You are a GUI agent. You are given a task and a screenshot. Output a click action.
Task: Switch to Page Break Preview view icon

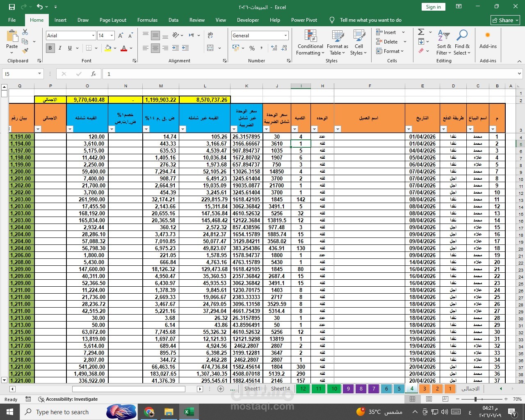(x=445, y=399)
